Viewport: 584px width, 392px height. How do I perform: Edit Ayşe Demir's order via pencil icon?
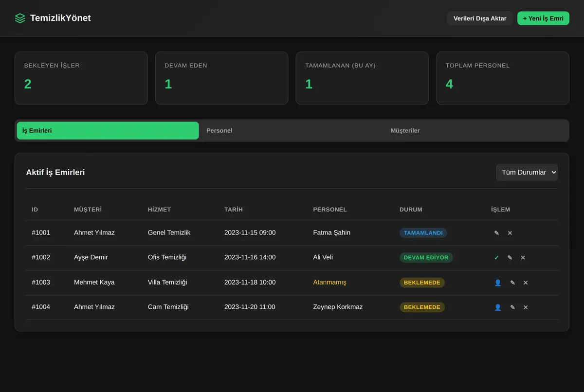[x=510, y=258]
